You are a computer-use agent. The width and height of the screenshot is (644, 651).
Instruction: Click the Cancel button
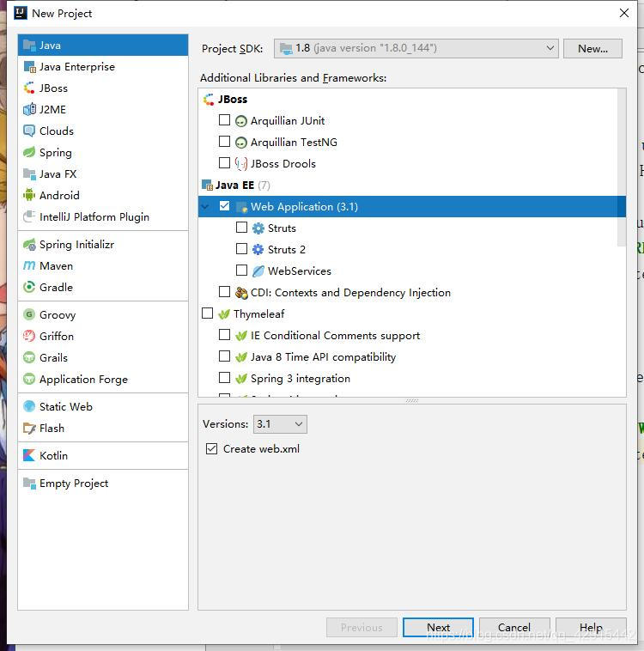coord(514,627)
